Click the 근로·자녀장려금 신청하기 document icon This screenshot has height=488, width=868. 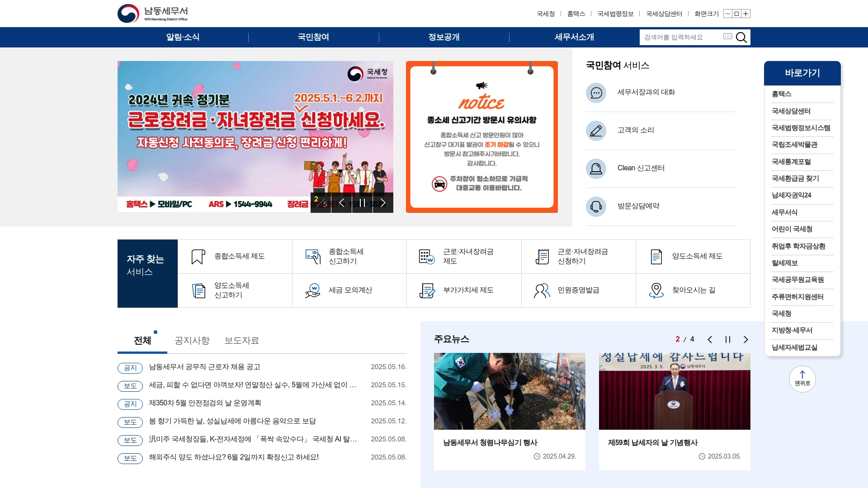[x=542, y=257]
